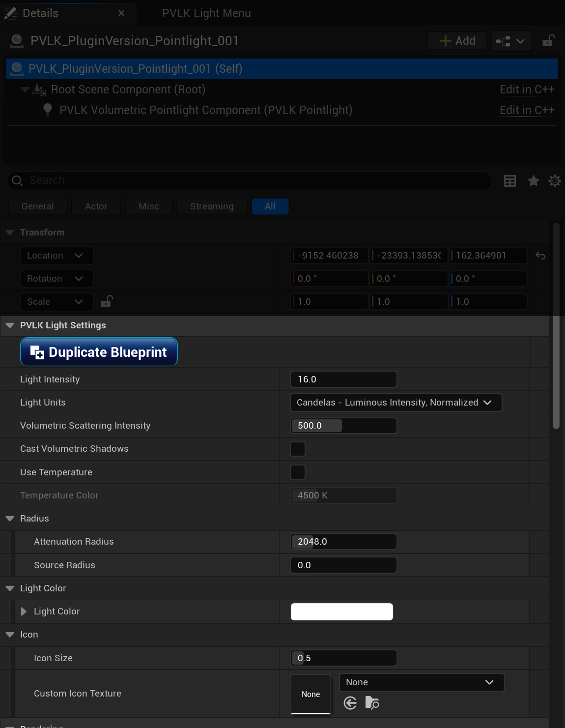565x728 pixels.
Task: Select PVLK_PluginVersion_Pointlight_001 (Self) row
Action: [x=282, y=69]
